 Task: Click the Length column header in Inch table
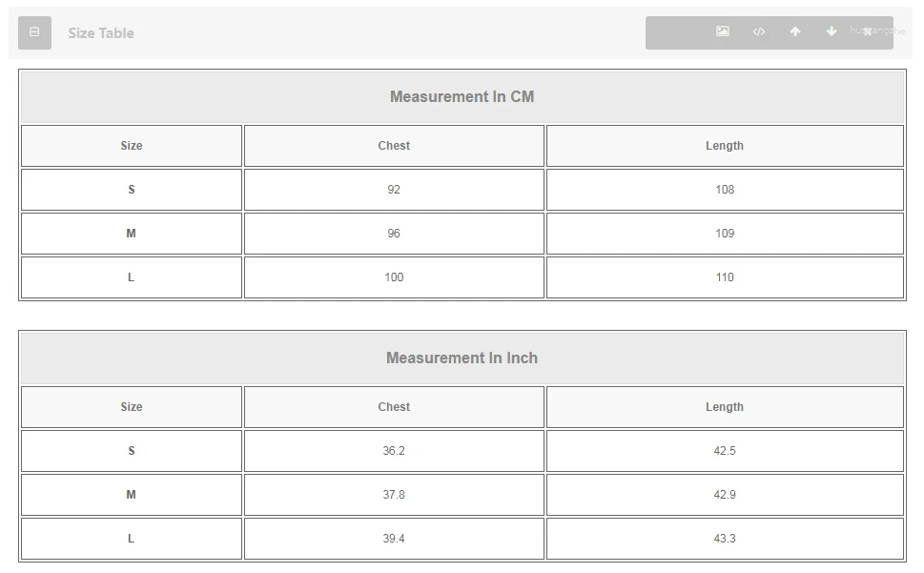725,407
